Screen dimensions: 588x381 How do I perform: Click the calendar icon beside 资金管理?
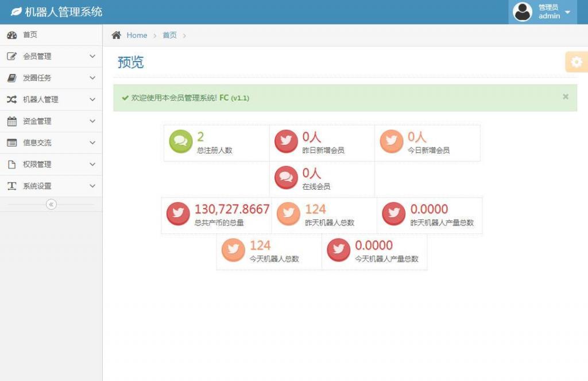click(12, 121)
